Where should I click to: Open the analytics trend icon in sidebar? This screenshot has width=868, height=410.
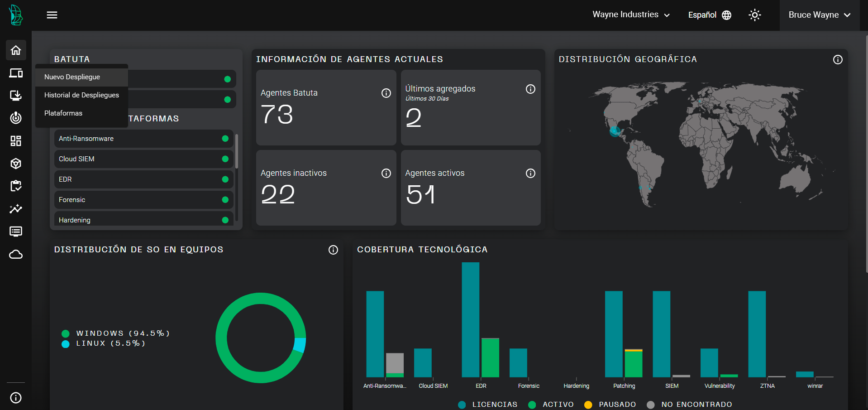[x=16, y=209]
